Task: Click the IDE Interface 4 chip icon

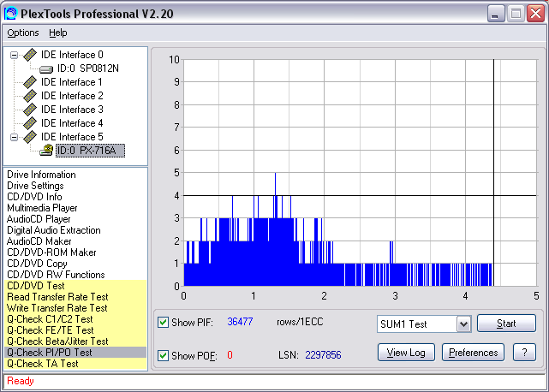Action: [x=30, y=123]
